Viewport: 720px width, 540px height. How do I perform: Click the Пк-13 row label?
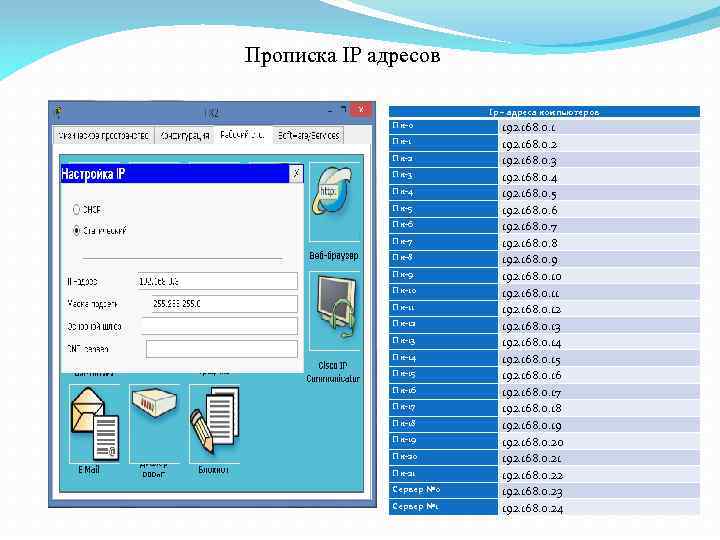tap(443, 341)
